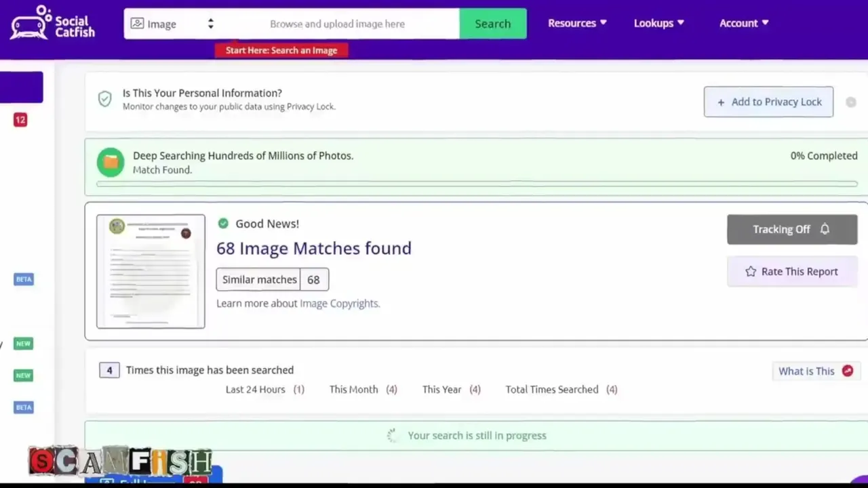Click the This Year (4) stat
868x488 pixels.
point(452,389)
